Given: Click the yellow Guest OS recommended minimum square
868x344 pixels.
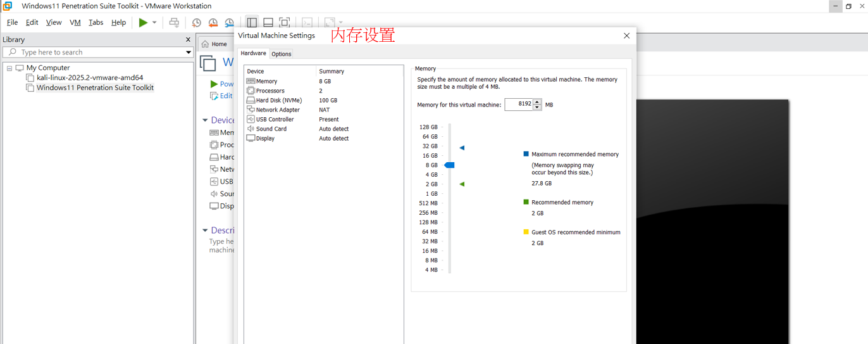Looking at the screenshot, I should (526, 232).
